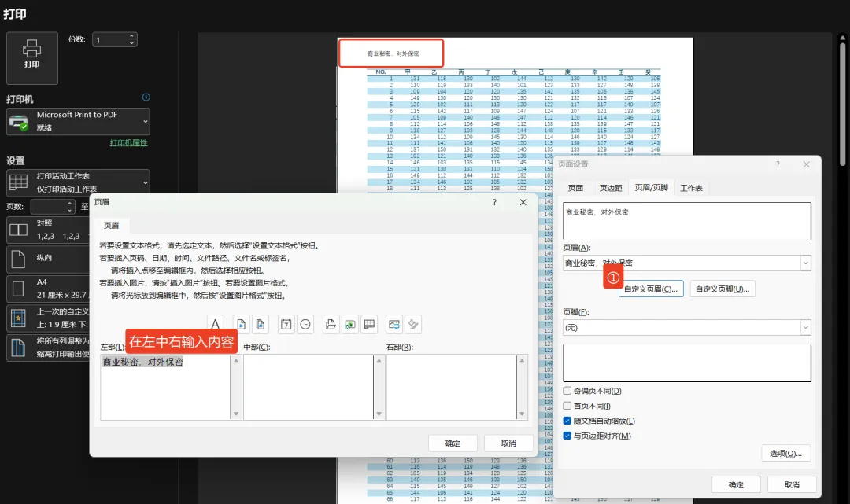
Task: Uncheck 随文档自动缩放 checkbox
Action: coord(567,421)
